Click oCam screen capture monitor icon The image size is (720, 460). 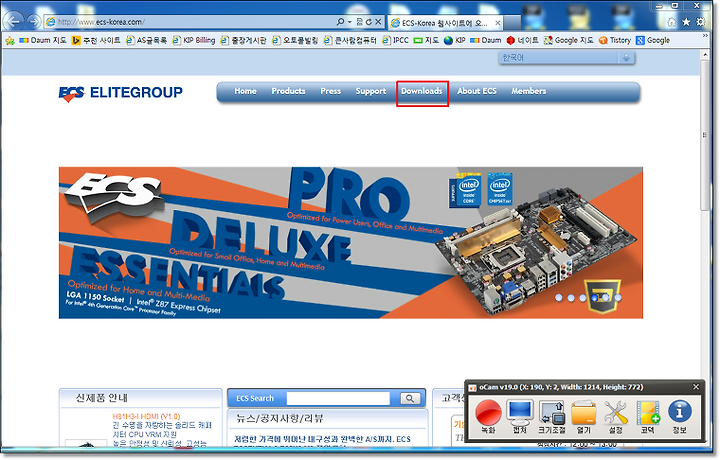click(x=520, y=416)
